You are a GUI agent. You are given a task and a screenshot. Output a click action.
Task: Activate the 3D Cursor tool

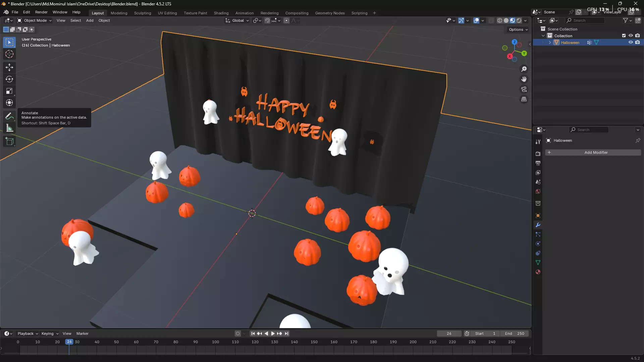click(x=9, y=54)
